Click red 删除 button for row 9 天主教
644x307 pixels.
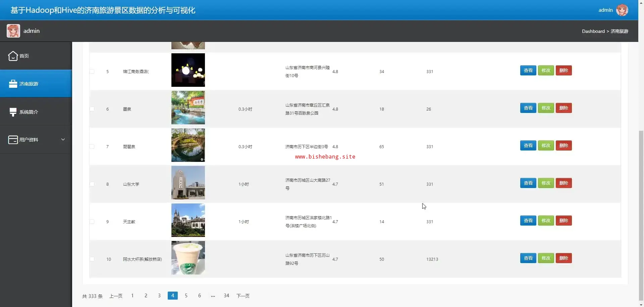pyautogui.click(x=563, y=221)
